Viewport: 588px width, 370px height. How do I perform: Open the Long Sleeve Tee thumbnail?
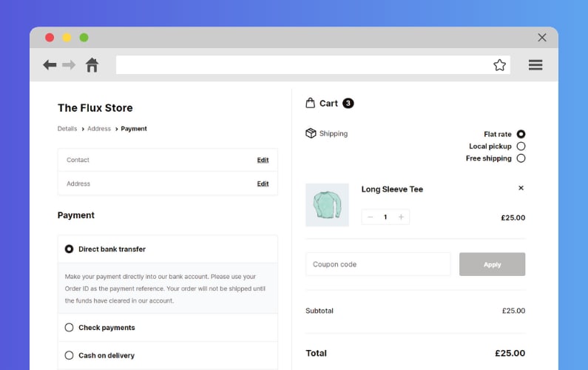[327, 205]
